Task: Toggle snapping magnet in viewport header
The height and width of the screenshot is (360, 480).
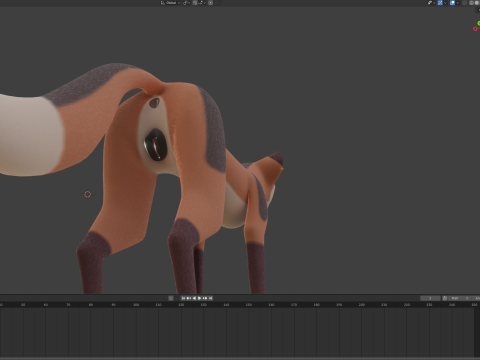Action: pos(195,3)
